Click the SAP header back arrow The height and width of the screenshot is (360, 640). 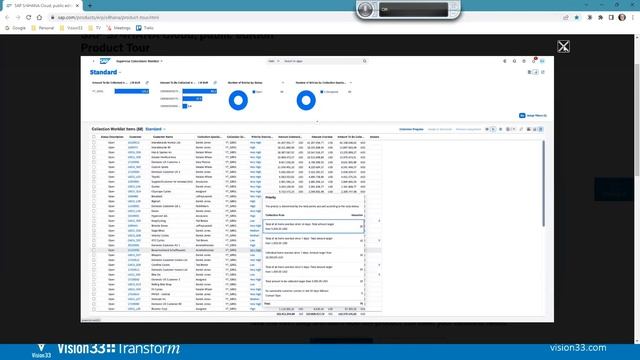[93, 61]
